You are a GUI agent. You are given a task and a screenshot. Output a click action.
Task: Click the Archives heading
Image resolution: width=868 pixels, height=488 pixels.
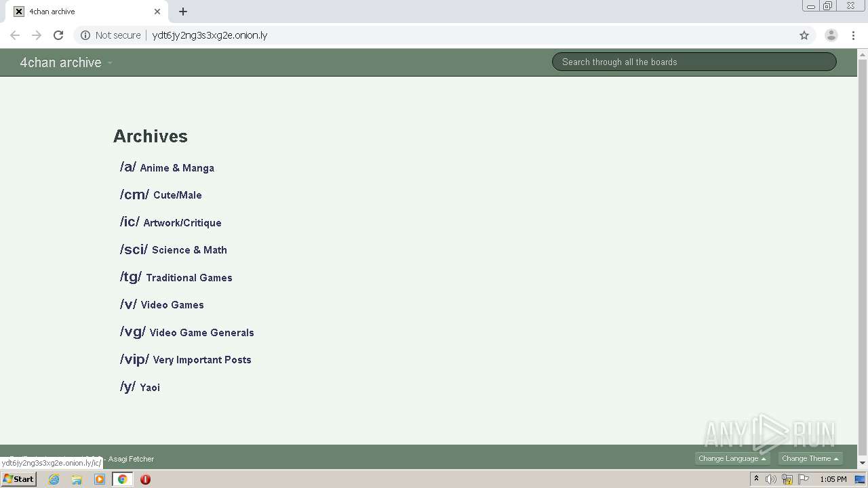(151, 136)
